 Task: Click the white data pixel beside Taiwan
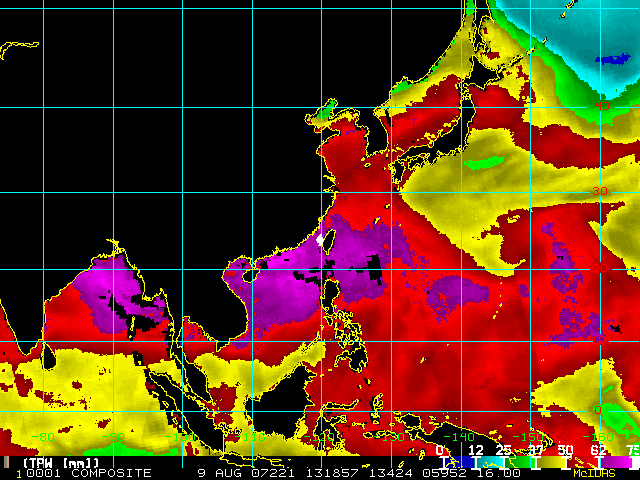coord(320,240)
